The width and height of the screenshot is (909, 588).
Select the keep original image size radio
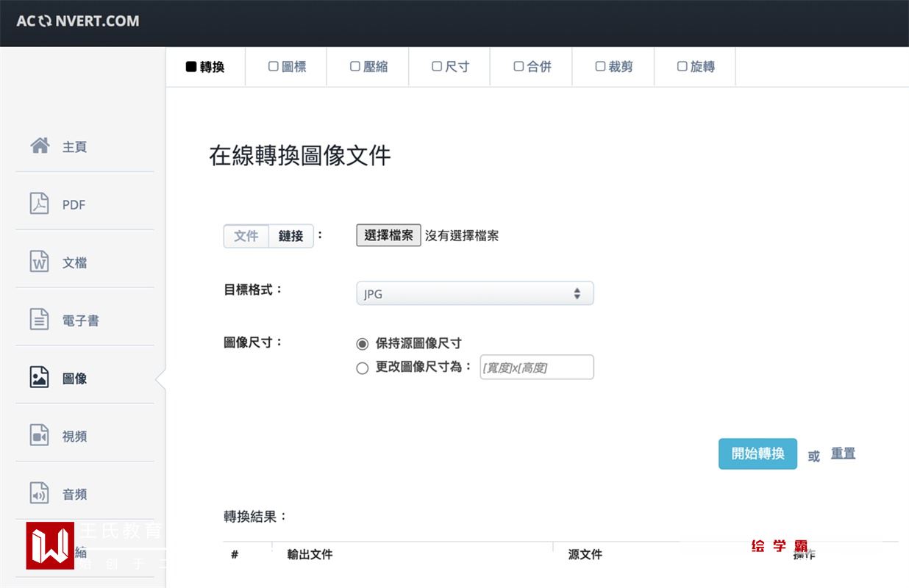click(362, 344)
